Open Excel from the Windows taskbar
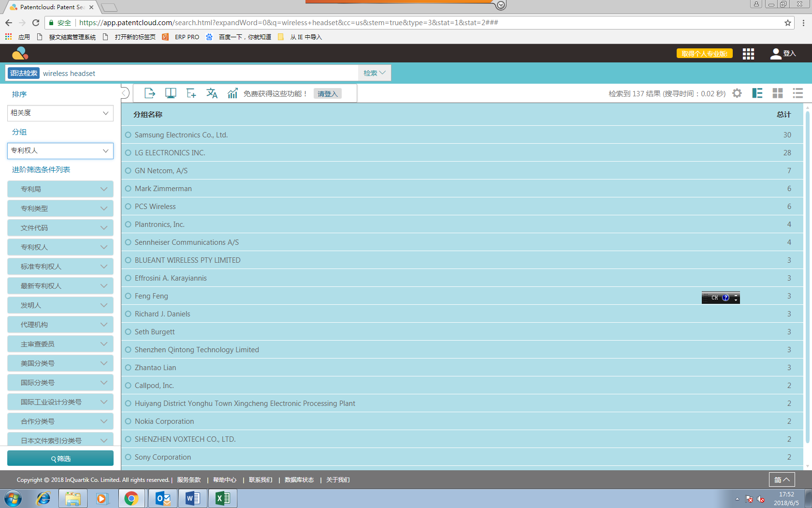 coord(222,498)
